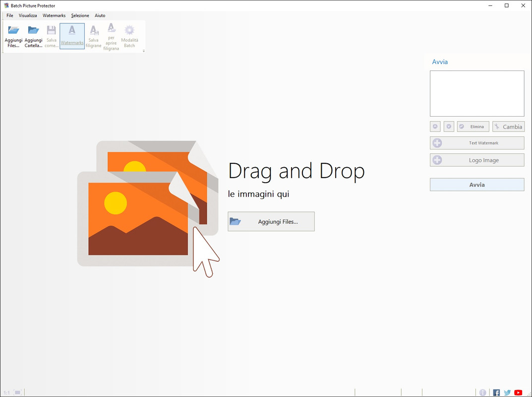Open the Facebook link icon
Image resolution: width=532 pixels, height=397 pixels.
[x=496, y=393]
